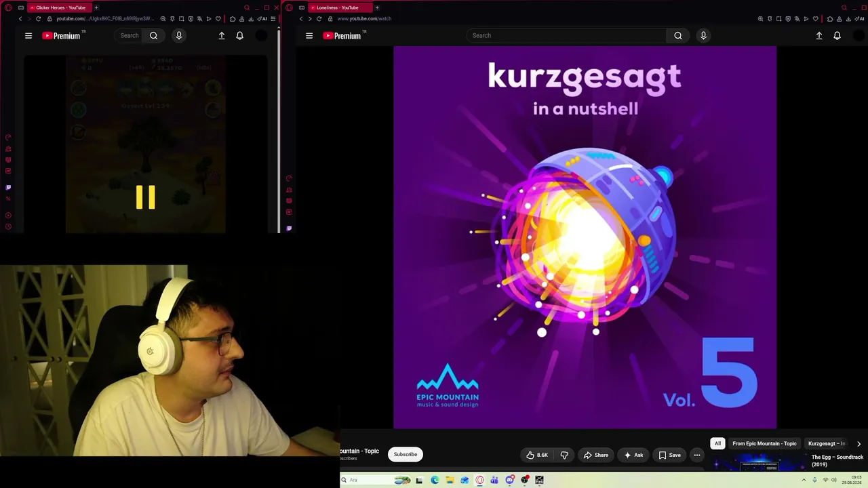Click the Search field in Loneliness window
Image resolution: width=868 pixels, height=488 pixels.
point(567,35)
